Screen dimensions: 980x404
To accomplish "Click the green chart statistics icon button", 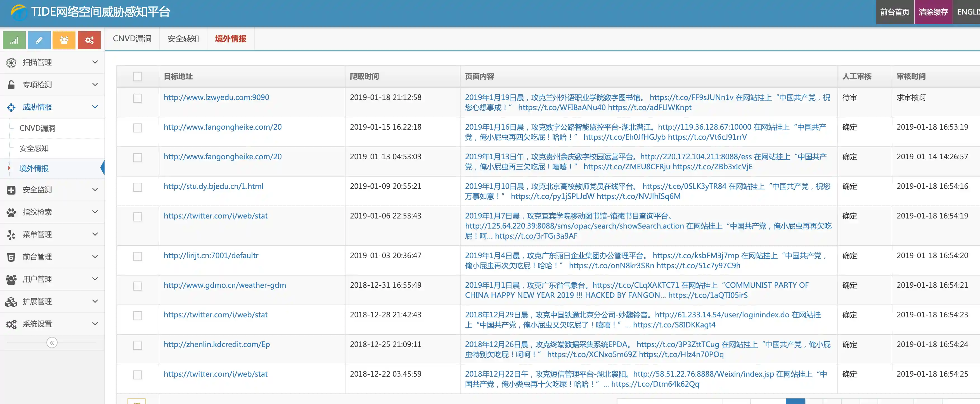I will pyautogui.click(x=14, y=40).
